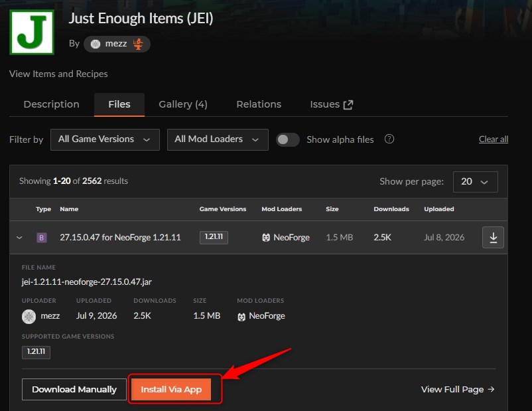Click the Uploaded column header
This screenshot has width=532, height=411.
point(439,209)
